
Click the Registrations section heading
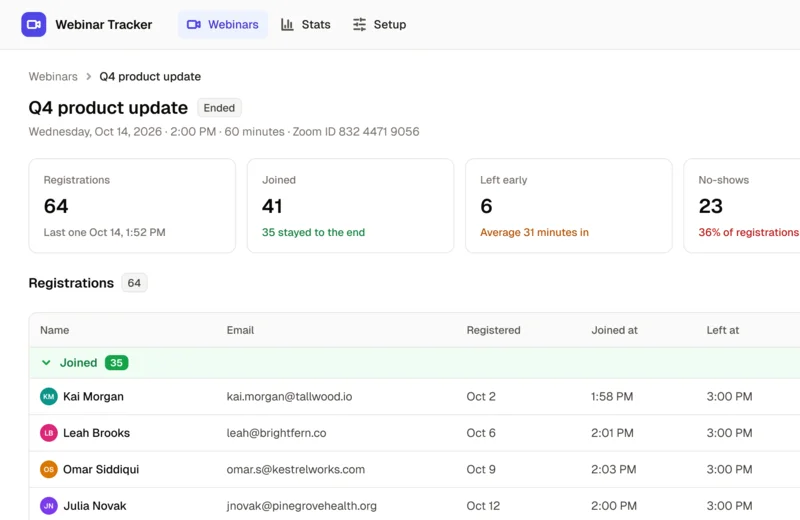click(x=71, y=283)
